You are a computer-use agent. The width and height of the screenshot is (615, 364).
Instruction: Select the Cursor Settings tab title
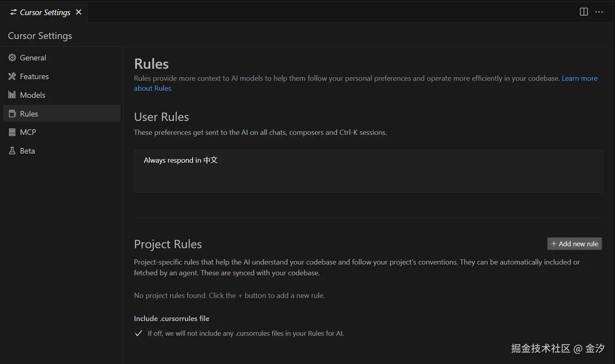coord(45,12)
